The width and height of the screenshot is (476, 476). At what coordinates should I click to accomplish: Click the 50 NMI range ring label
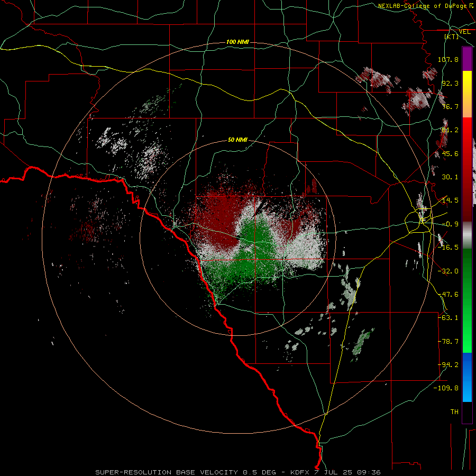(237, 140)
